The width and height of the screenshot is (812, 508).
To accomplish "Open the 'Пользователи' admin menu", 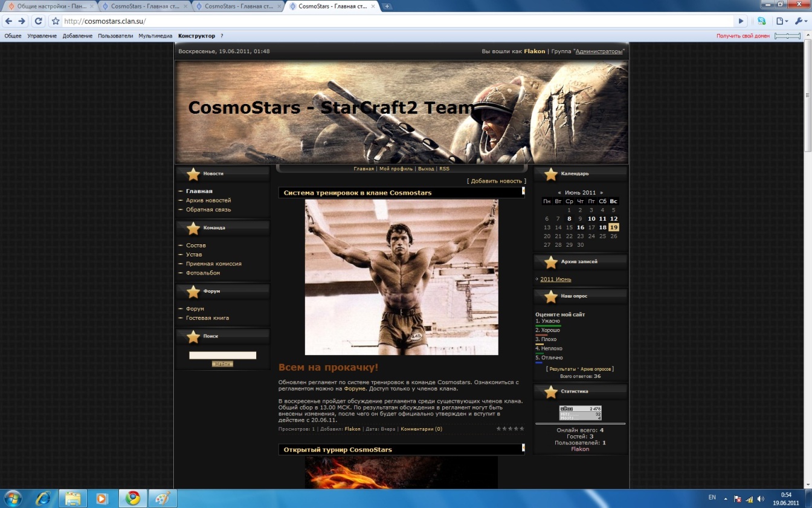I will tap(115, 36).
